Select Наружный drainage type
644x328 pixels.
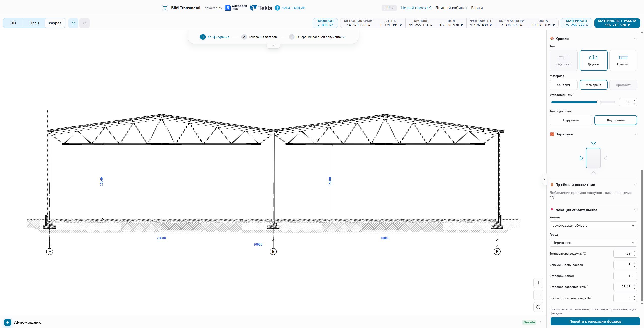click(571, 120)
